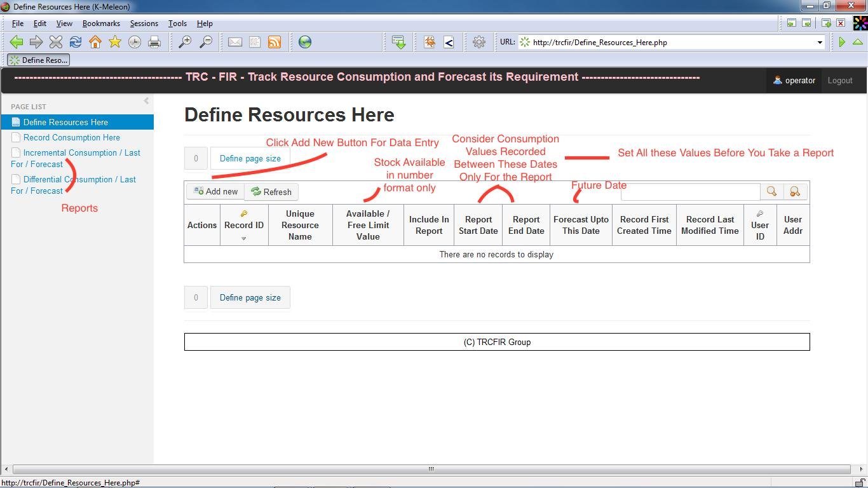Click the grid search magnifier icon
This screenshot has width=868, height=488.
(x=771, y=191)
